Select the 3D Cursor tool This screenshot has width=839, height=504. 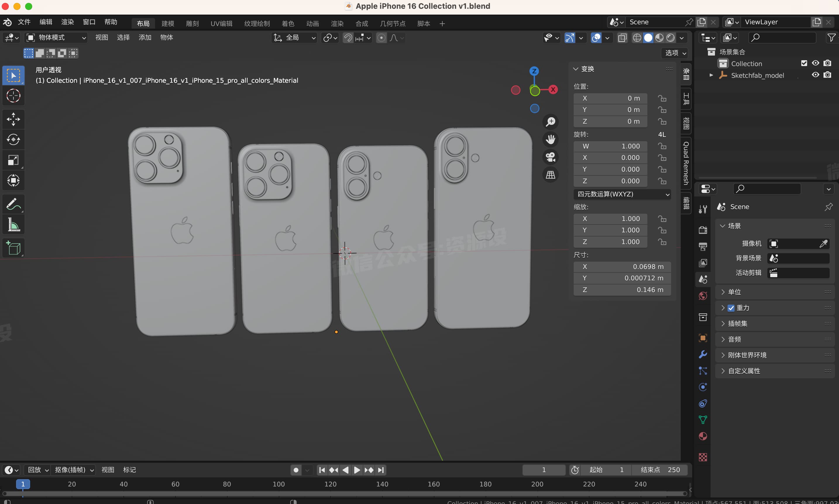click(13, 96)
